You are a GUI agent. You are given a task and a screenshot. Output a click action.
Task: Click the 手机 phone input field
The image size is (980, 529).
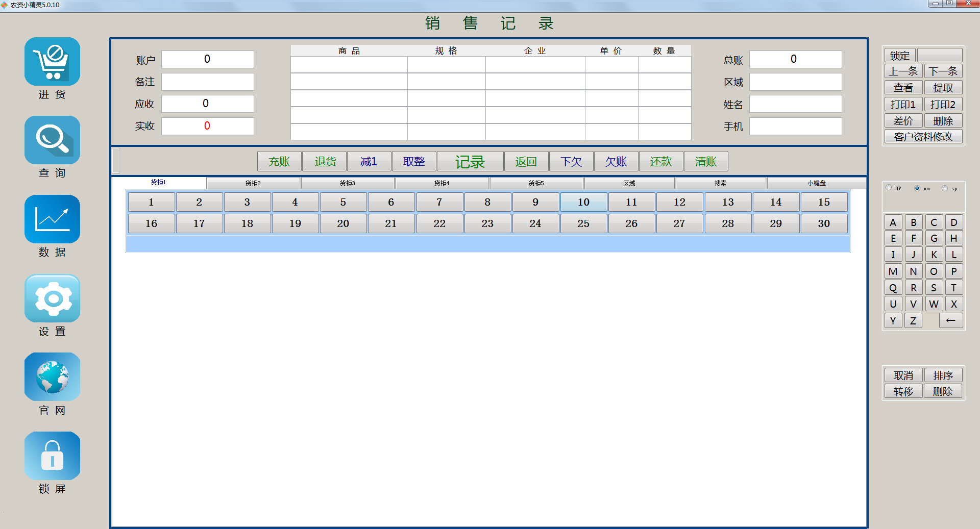click(795, 126)
